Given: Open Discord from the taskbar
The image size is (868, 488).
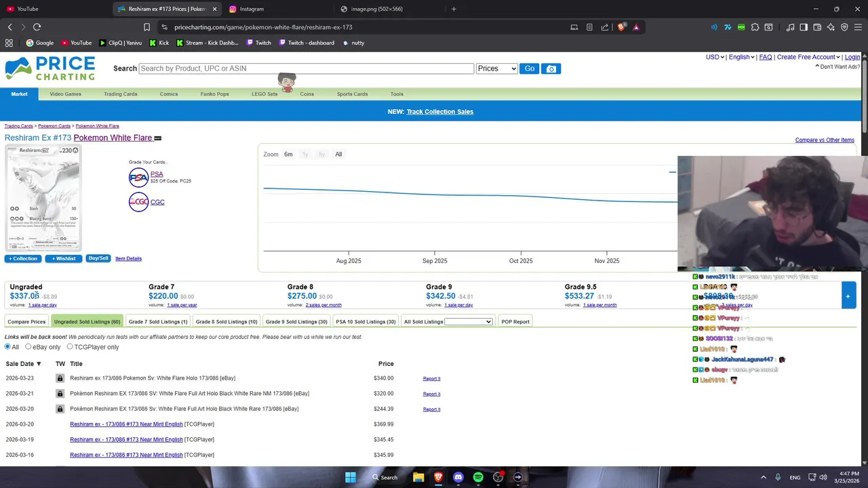Looking at the screenshot, I should [458, 477].
